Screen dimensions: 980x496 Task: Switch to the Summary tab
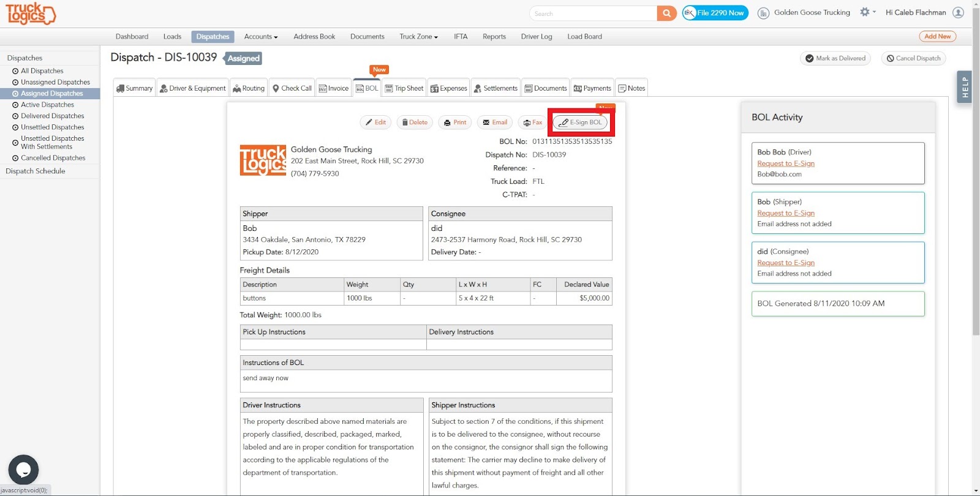[x=134, y=88]
